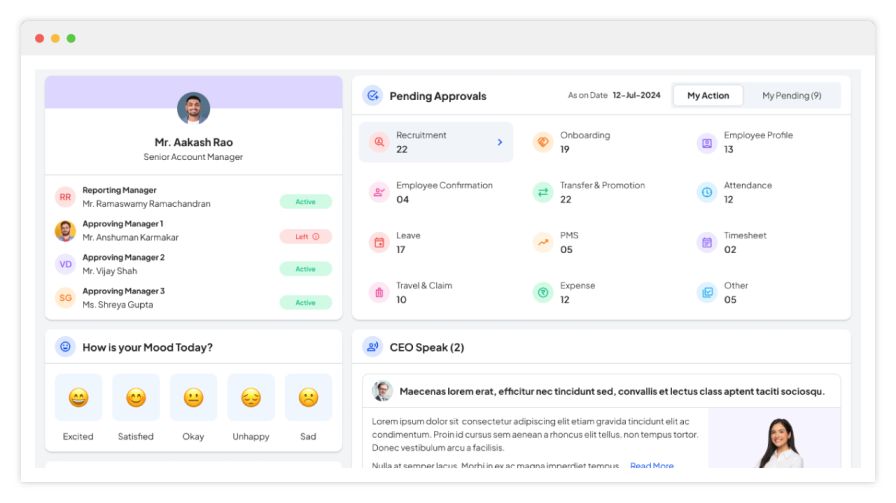This screenshot has height=503, width=896.
Task: Click the Approving Manager 1 label
Action: 123,223
